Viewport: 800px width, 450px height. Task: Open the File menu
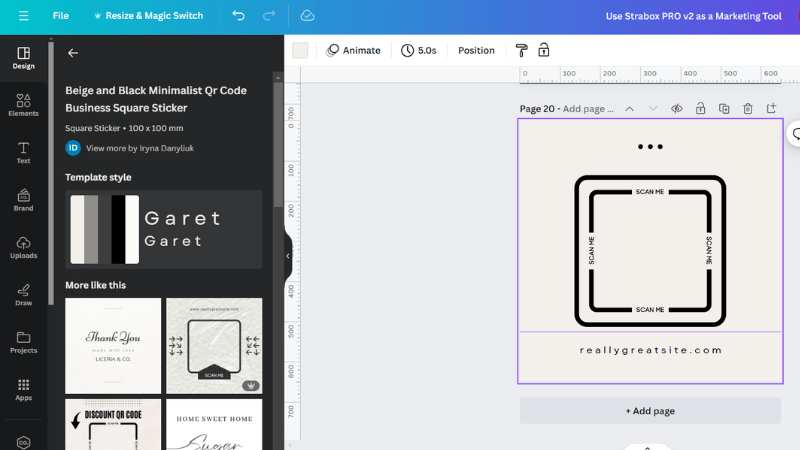(61, 16)
